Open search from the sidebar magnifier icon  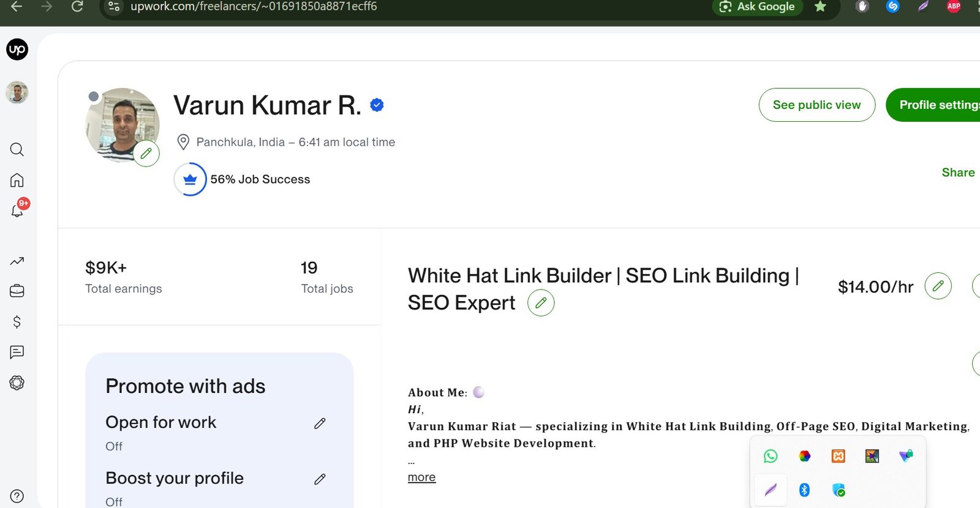point(17,149)
